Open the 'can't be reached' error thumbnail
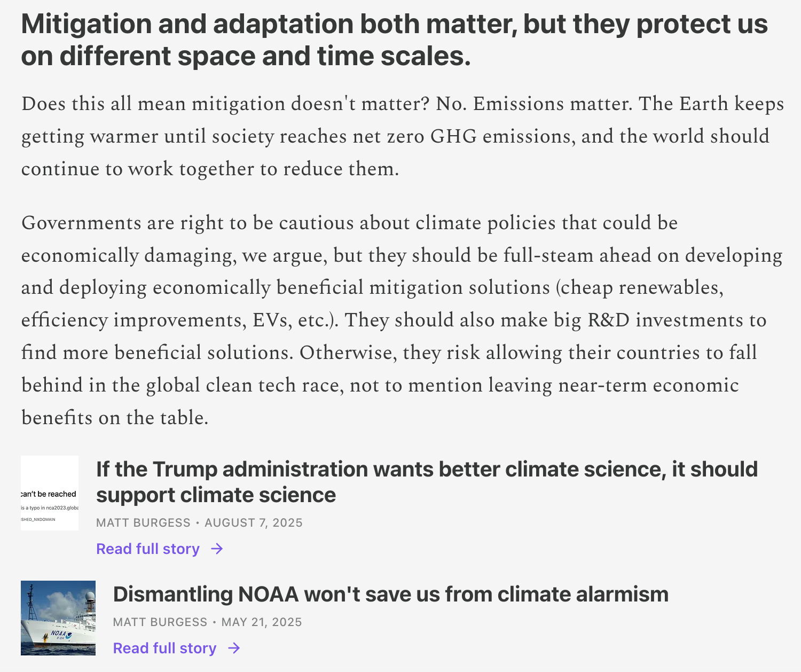 pyautogui.click(x=50, y=493)
